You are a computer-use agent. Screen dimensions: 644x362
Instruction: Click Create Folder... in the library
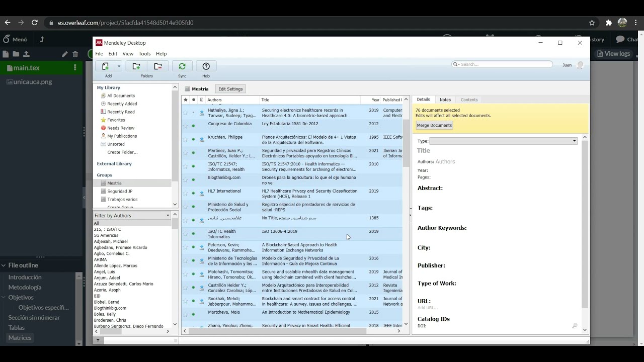(122, 152)
